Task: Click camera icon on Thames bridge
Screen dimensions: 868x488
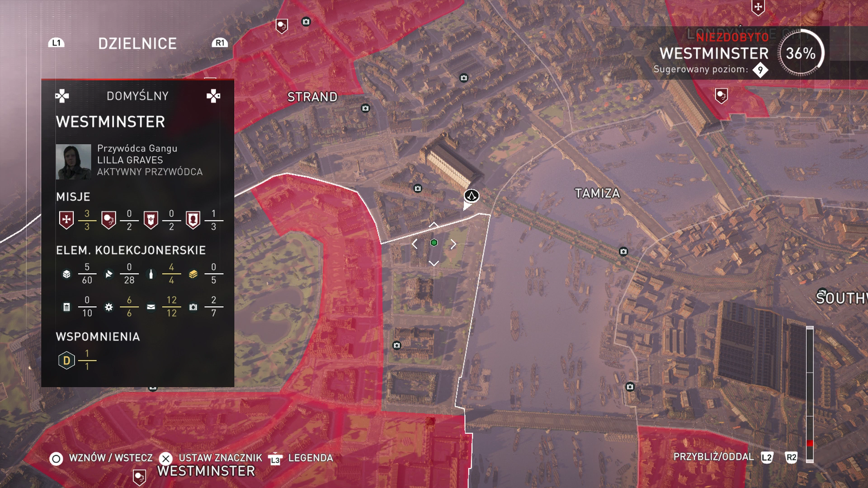Action: tap(623, 251)
